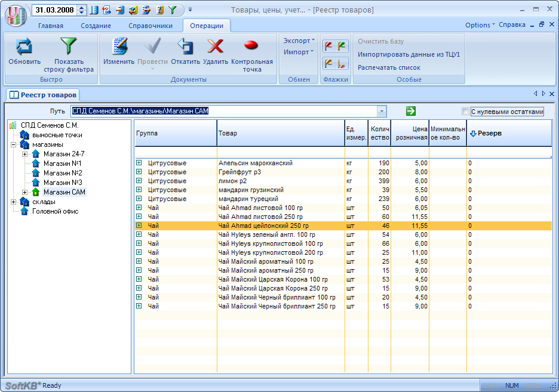Image resolution: width=559 pixels, height=392 pixels.
Task: Collapse the магазины tree node
Action: pos(14,144)
